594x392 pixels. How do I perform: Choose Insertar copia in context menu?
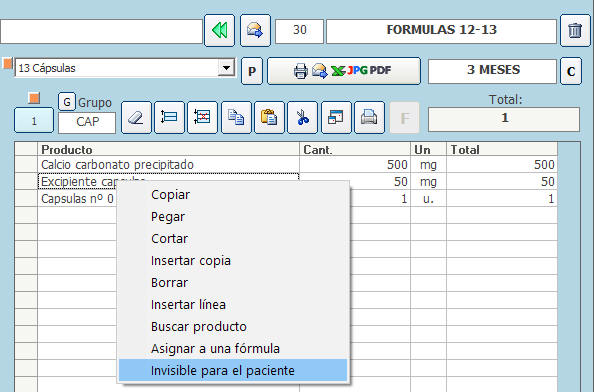coord(191,261)
